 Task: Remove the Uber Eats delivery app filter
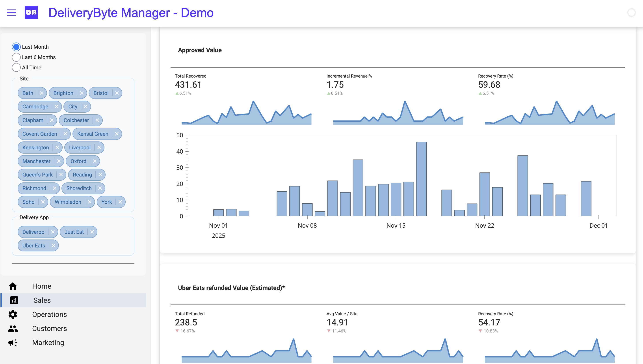(53, 245)
